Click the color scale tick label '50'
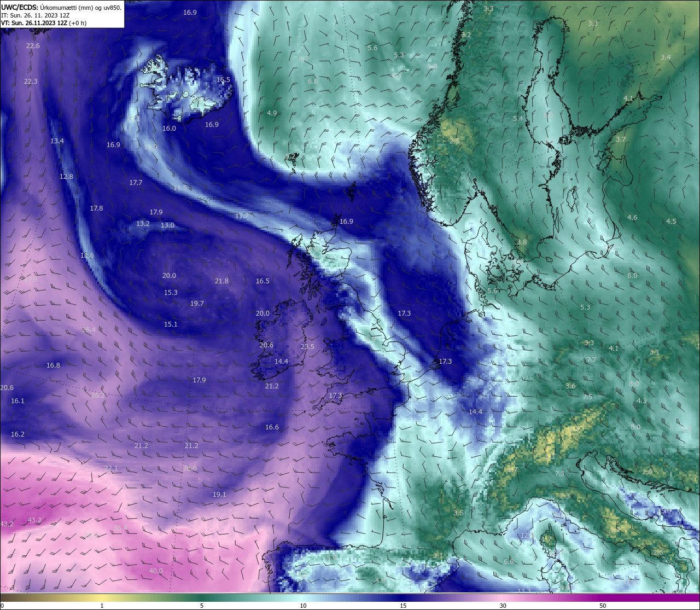 point(603,606)
